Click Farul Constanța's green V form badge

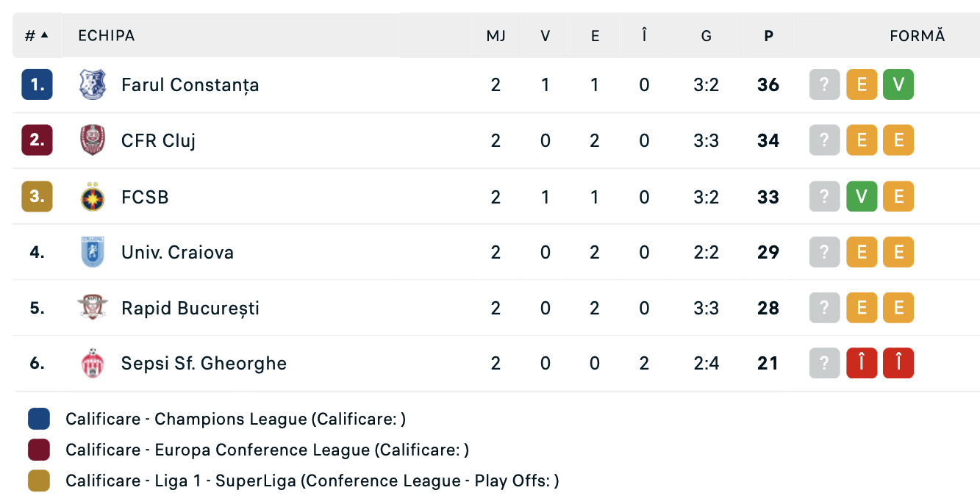click(898, 85)
